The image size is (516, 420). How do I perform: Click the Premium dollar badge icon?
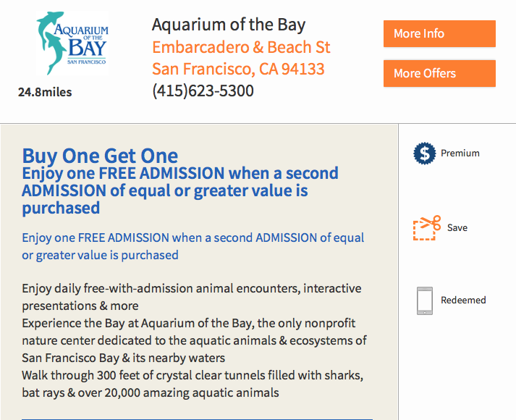coord(425,153)
